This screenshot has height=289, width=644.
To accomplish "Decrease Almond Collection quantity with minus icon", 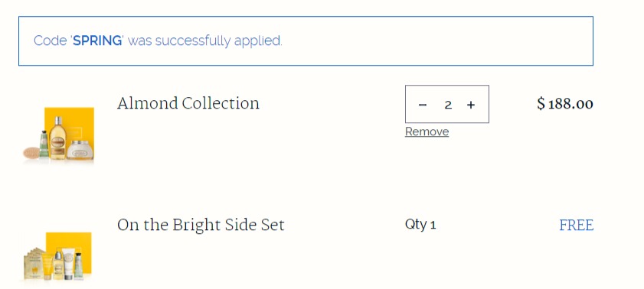I will (422, 105).
